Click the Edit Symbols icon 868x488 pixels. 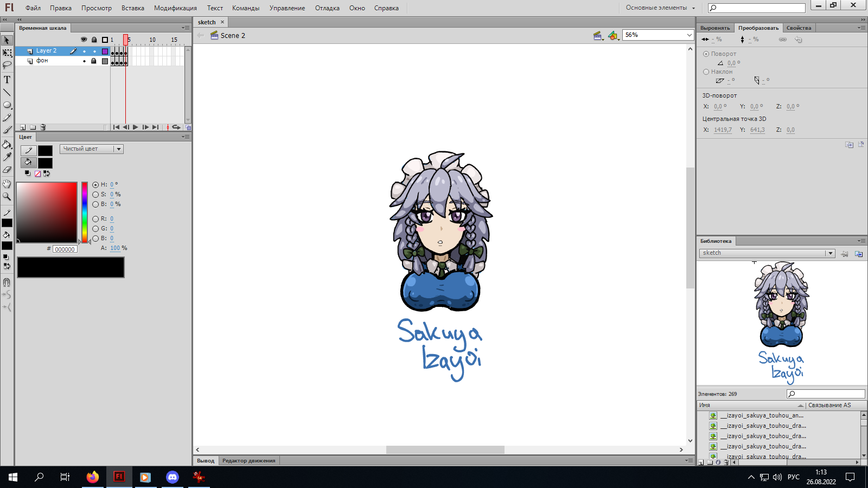tap(613, 36)
